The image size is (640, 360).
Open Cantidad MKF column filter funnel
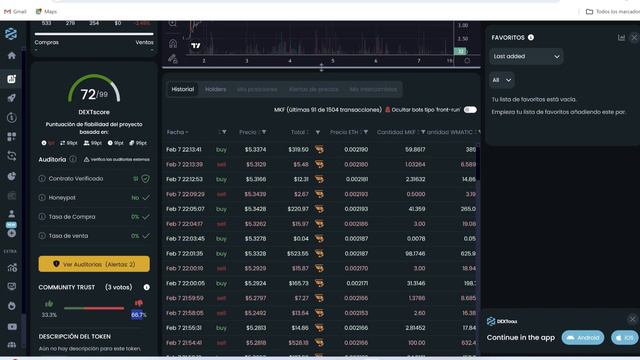click(x=423, y=132)
